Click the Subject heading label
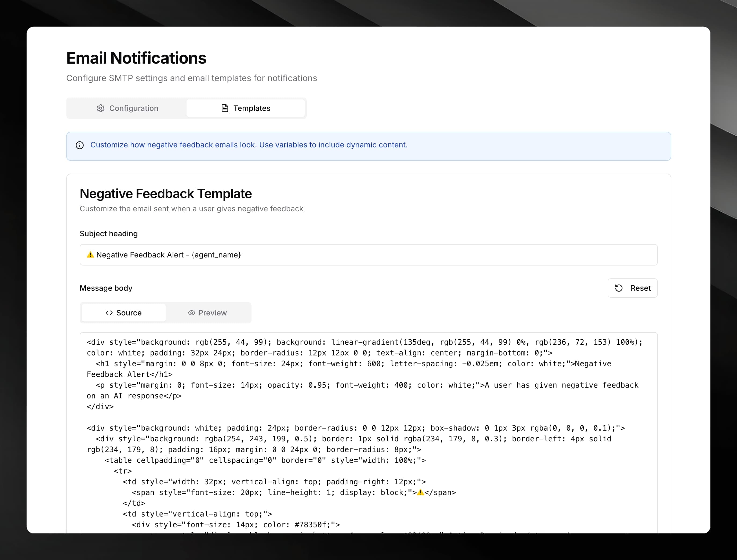Viewport: 737px width, 560px height. click(x=109, y=234)
